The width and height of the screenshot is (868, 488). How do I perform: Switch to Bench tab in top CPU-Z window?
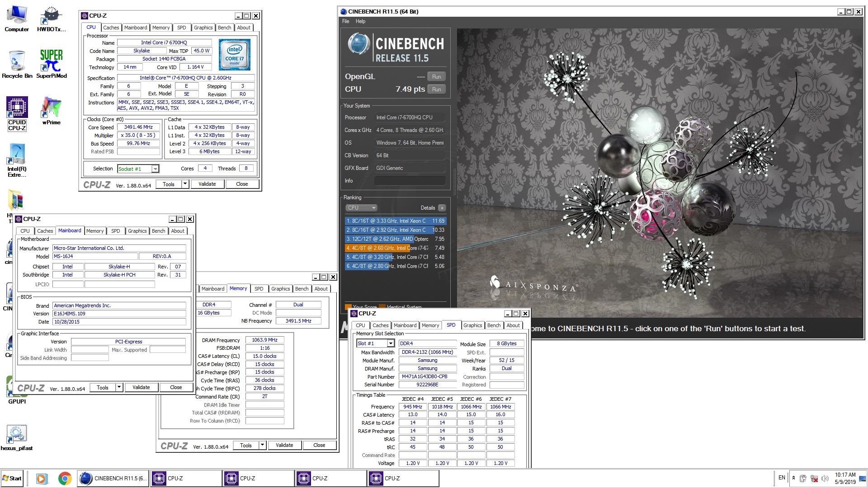tap(224, 28)
